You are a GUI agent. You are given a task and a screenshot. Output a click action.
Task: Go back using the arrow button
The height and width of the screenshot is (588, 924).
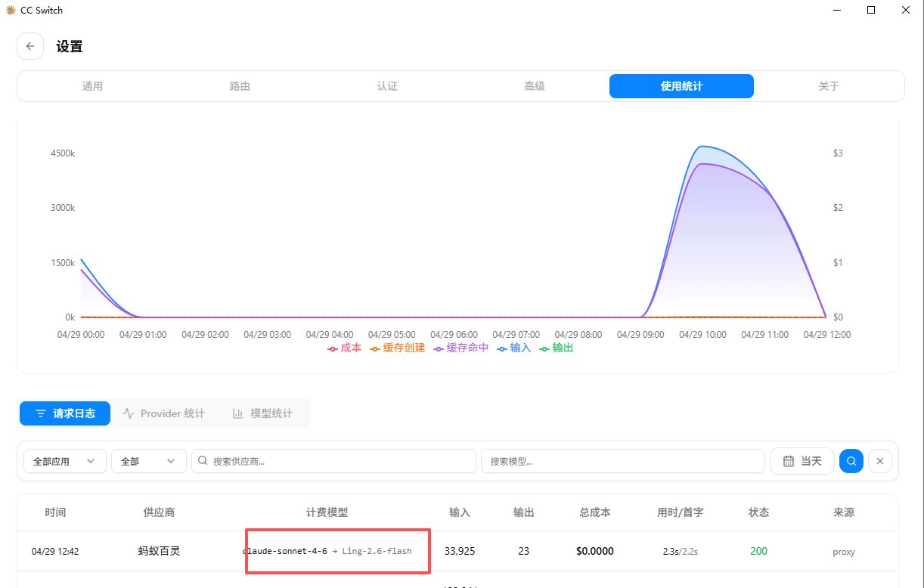[30, 46]
